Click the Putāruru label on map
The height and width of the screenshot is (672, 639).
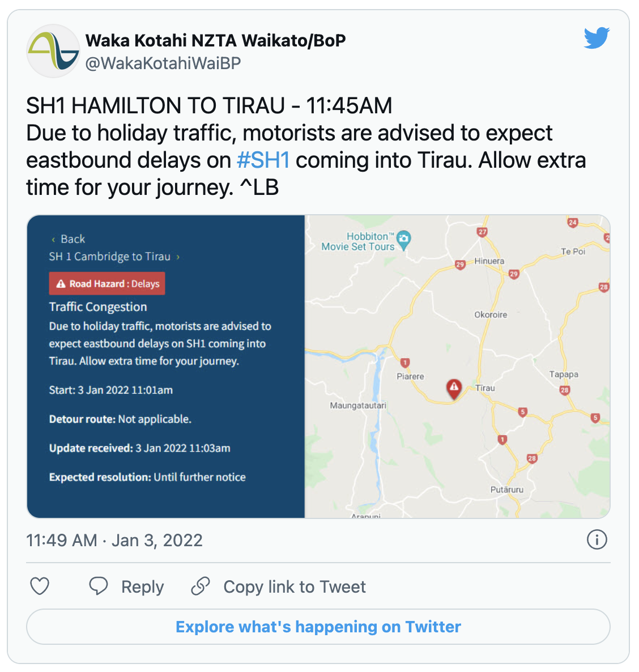[x=507, y=490]
